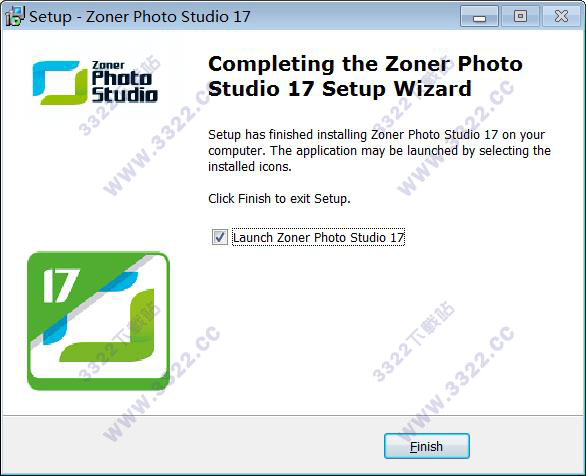Click the large green version 17 box image
Image resolution: width=586 pixels, height=476 pixels.
click(x=99, y=321)
